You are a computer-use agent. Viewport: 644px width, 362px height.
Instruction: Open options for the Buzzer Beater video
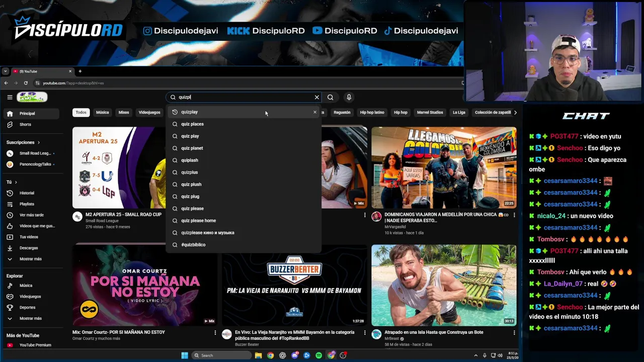coord(365,333)
